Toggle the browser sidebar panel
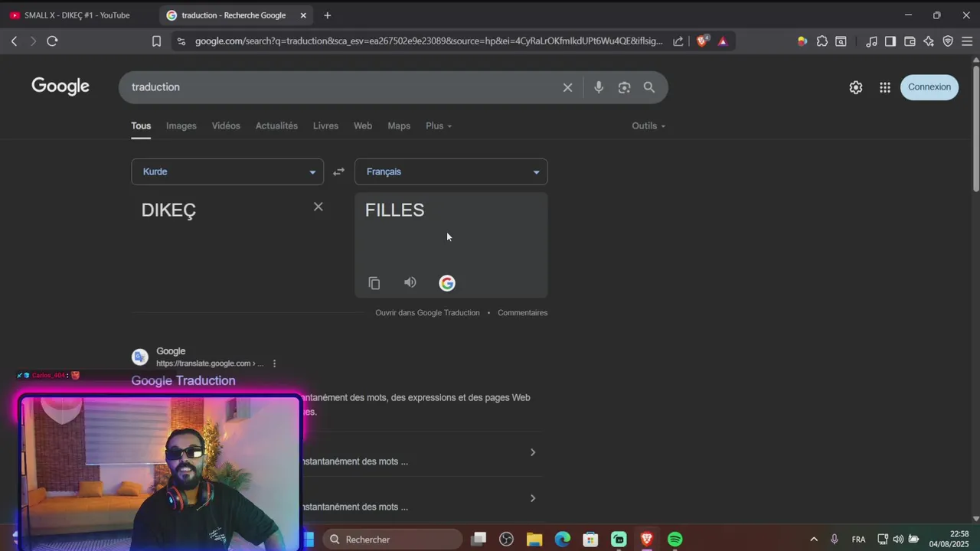 [x=890, y=41]
